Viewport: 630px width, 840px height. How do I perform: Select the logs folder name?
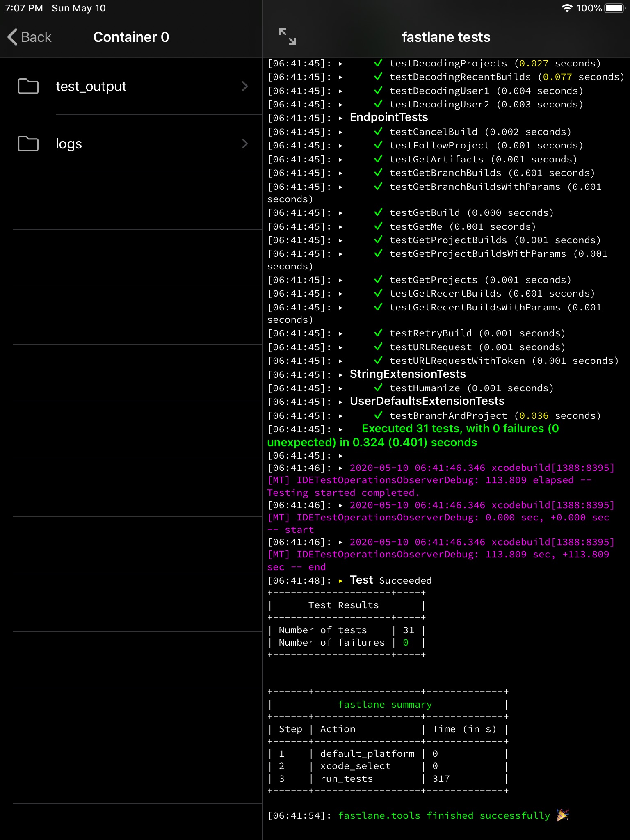[x=69, y=144]
